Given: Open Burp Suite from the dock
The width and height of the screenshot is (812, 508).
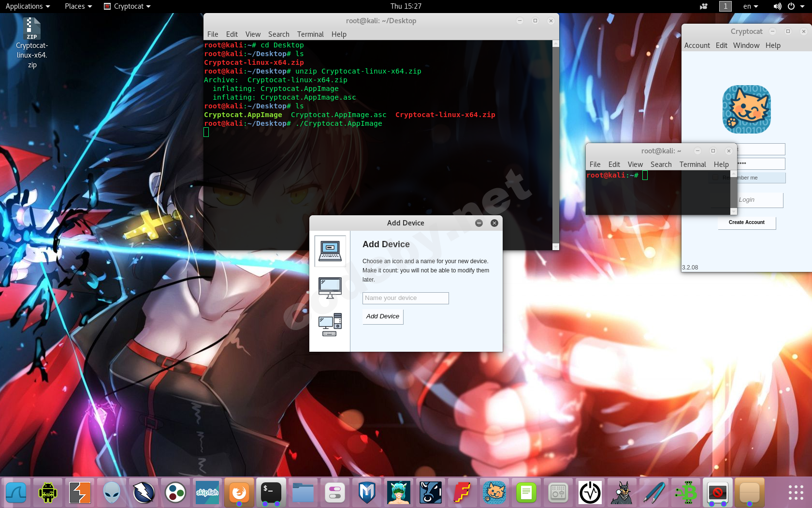Looking at the screenshot, I should pos(80,493).
